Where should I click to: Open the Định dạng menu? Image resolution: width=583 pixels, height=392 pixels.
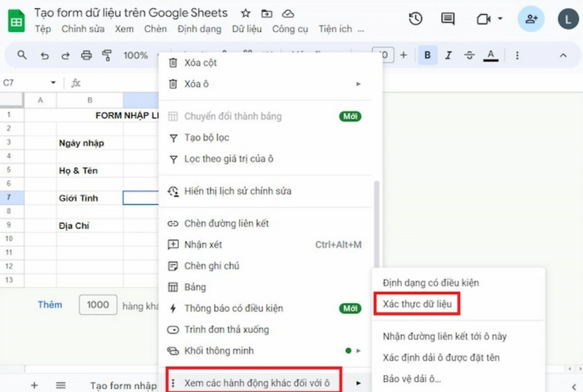pyautogui.click(x=199, y=29)
